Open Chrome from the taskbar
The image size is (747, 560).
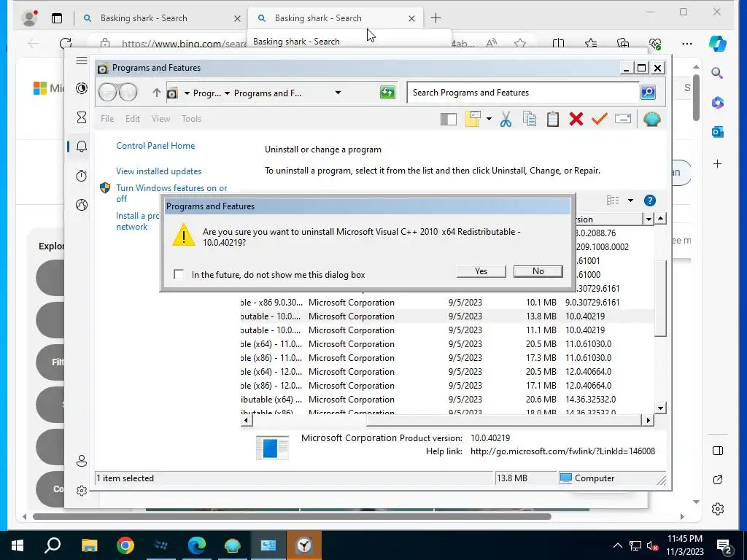[125, 545]
